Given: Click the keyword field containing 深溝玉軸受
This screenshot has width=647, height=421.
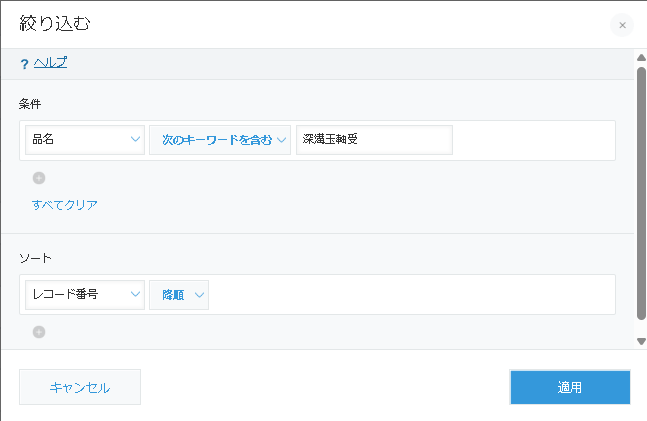Looking at the screenshot, I should (374, 140).
